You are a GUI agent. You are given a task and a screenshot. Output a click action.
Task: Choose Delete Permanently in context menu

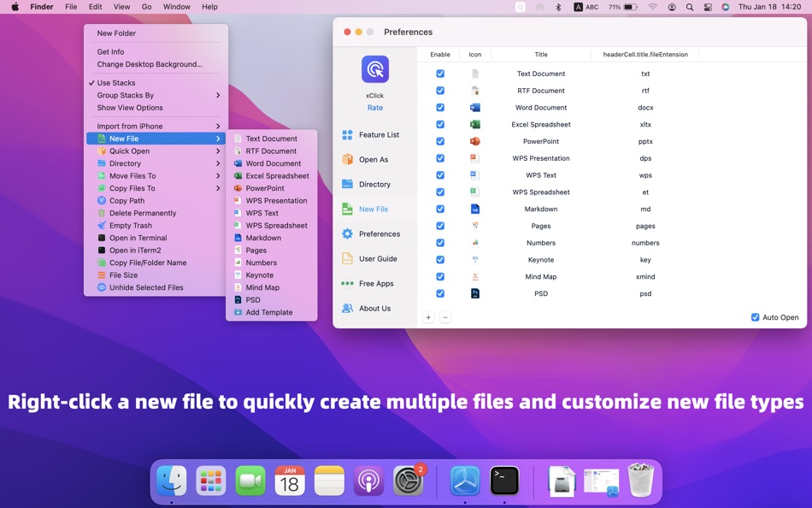point(156,213)
